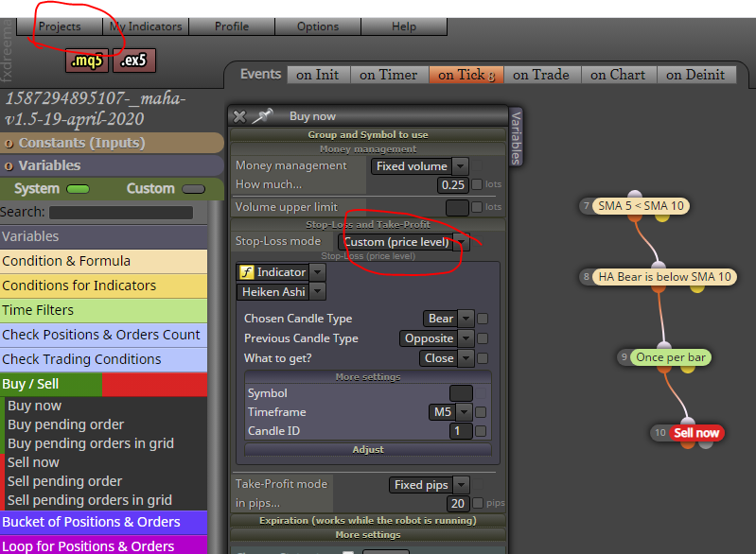Image resolution: width=756 pixels, height=554 pixels.
Task: Tick the Timeframe checkbox
Action: (481, 412)
